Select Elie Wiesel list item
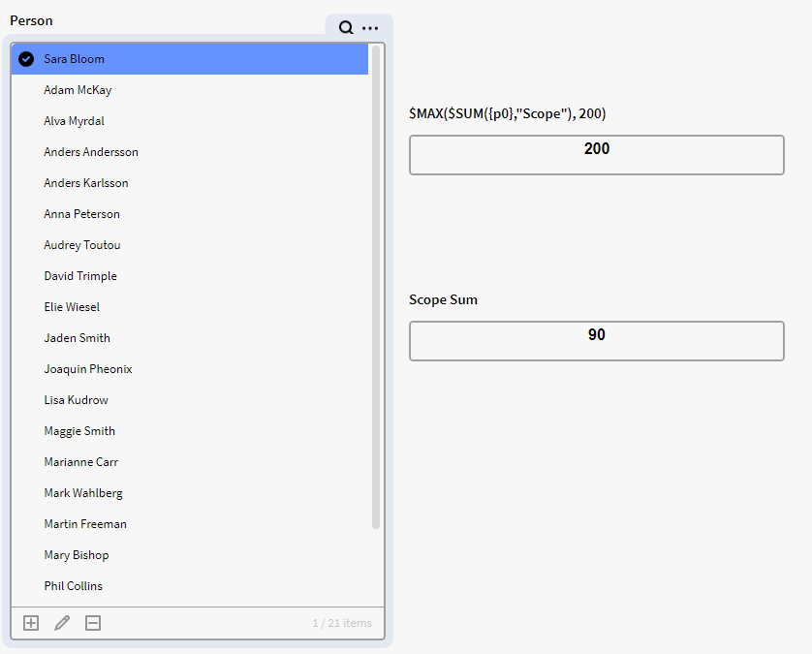Viewport: 812px width, 654px height. [72, 307]
